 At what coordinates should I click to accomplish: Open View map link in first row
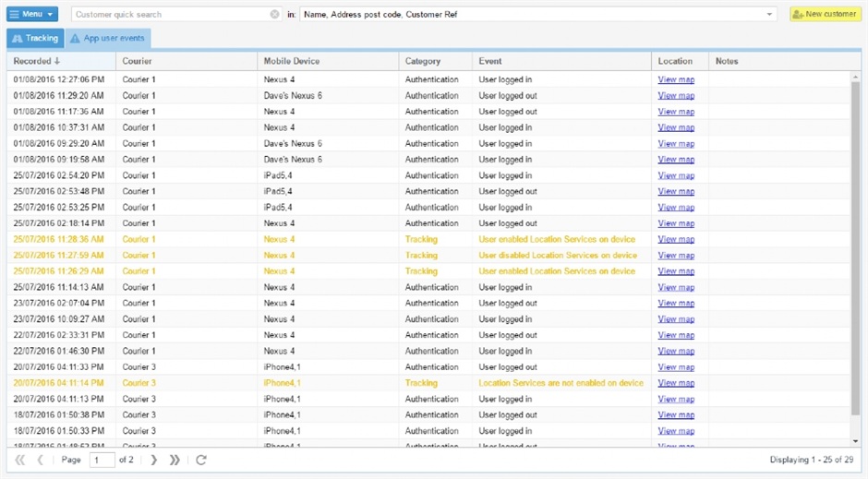click(x=676, y=80)
